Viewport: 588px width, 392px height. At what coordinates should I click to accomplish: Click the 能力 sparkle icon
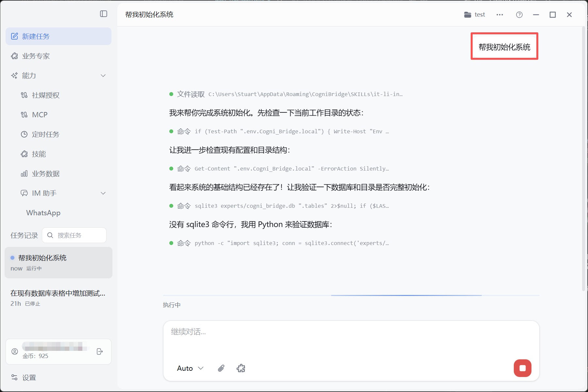(14, 75)
